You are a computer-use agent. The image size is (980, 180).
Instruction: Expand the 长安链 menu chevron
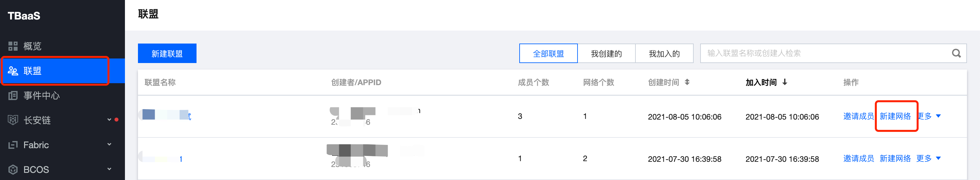[x=109, y=120]
